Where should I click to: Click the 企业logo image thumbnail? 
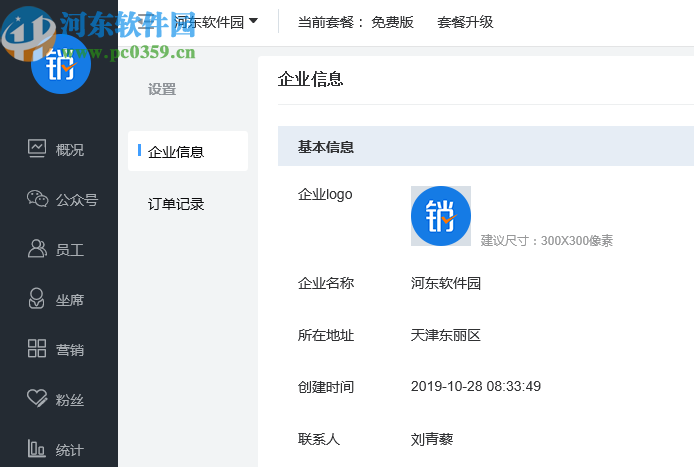[441, 216]
